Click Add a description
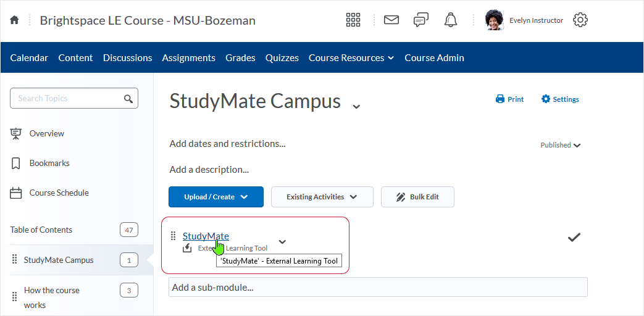The width and height of the screenshot is (644, 316). click(209, 170)
